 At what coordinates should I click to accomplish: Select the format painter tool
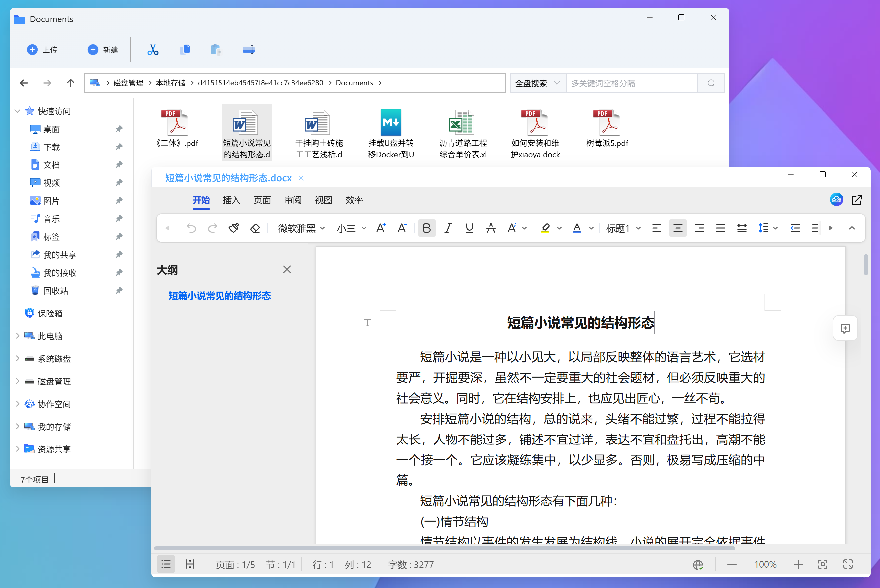click(x=234, y=228)
